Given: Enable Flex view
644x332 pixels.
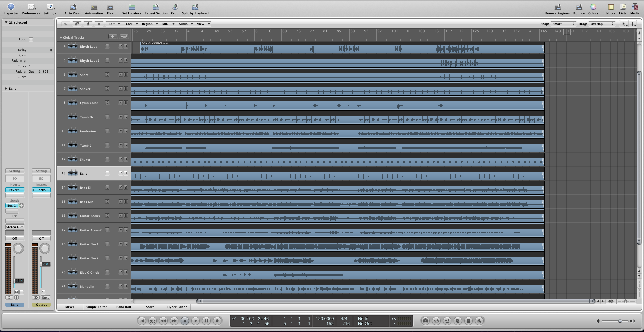Looking at the screenshot, I should 110,9.
